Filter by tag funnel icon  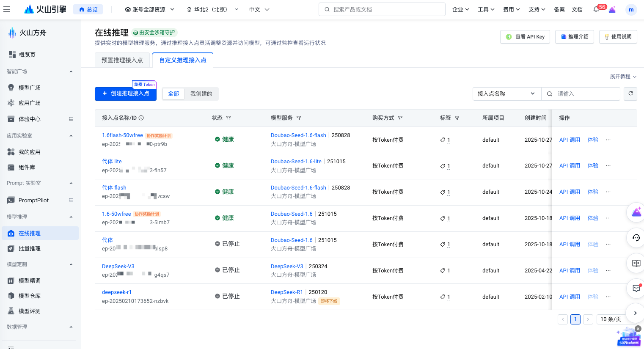point(457,118)
